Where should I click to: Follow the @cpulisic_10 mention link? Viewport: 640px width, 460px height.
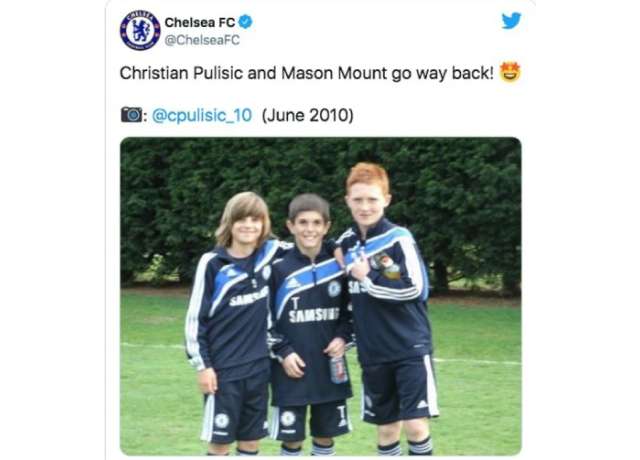tap(202, 116)
